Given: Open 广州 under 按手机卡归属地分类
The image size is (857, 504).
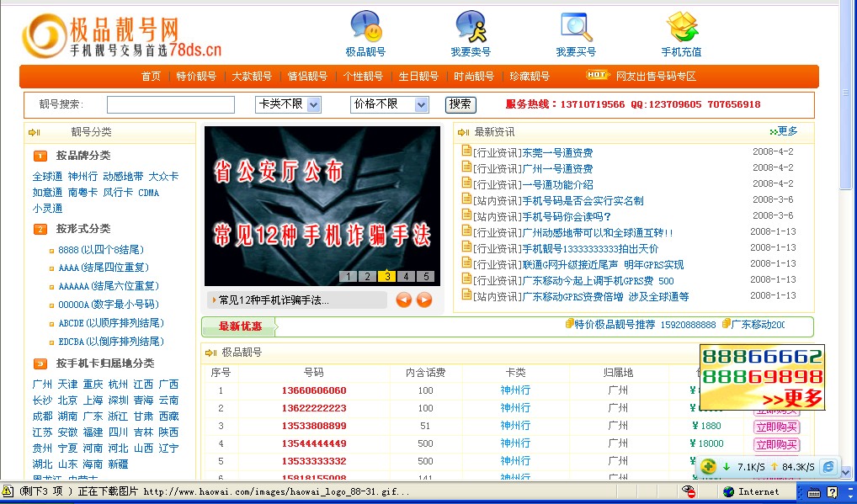Looking at the screenshot, I should tap(42, 385).
